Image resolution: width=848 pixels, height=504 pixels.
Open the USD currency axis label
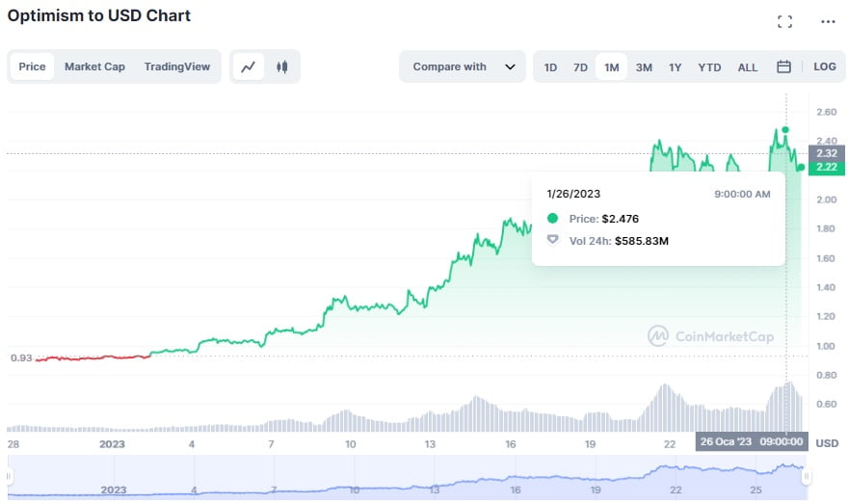[827, 443]
